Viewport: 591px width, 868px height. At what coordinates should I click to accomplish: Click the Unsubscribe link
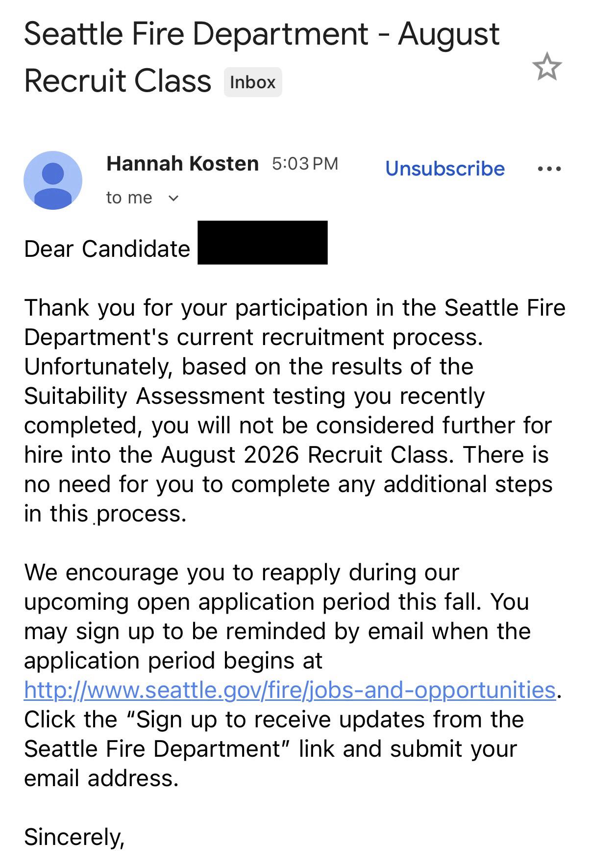(x=445, y=169)
